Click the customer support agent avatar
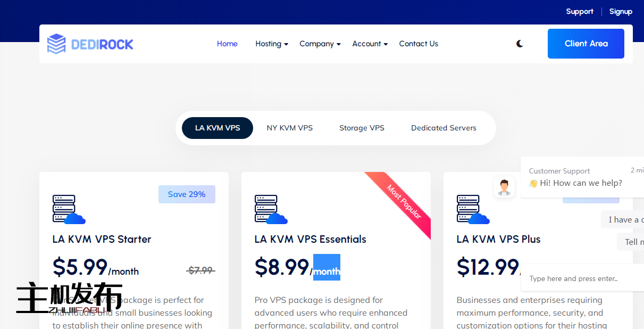Screen dimensions: 644x329 (504, 187)
